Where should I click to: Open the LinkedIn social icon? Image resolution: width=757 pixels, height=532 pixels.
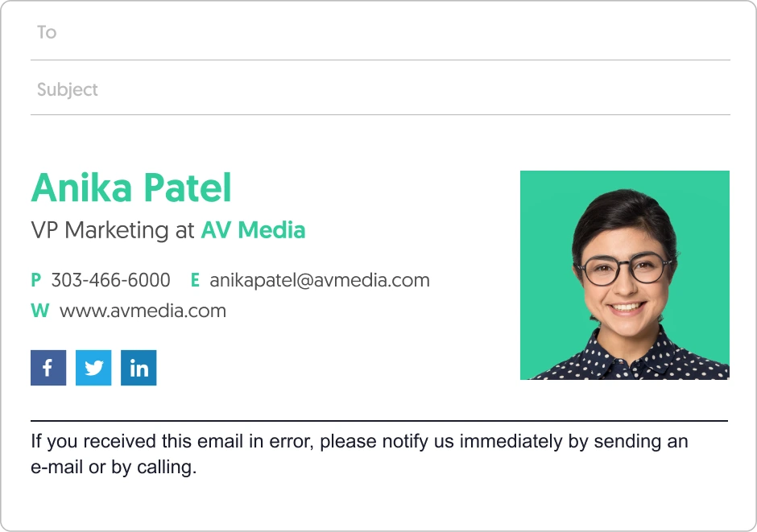point(139,368)
